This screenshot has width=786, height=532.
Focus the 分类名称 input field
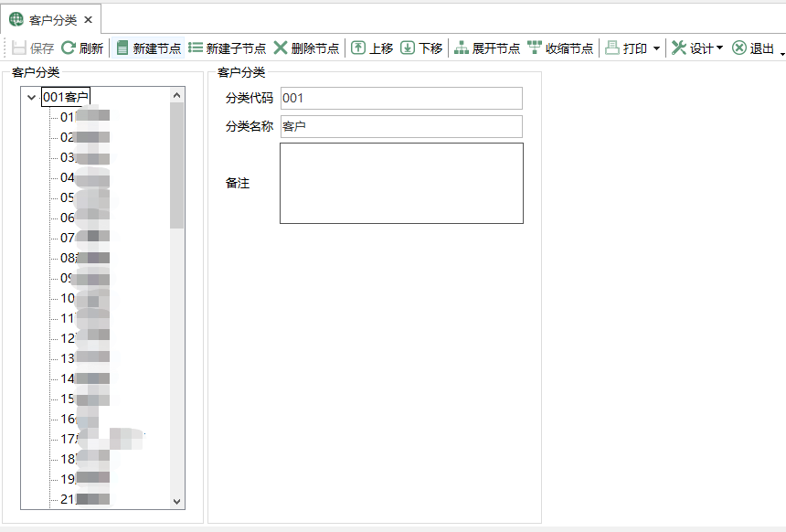click(401, 126)
